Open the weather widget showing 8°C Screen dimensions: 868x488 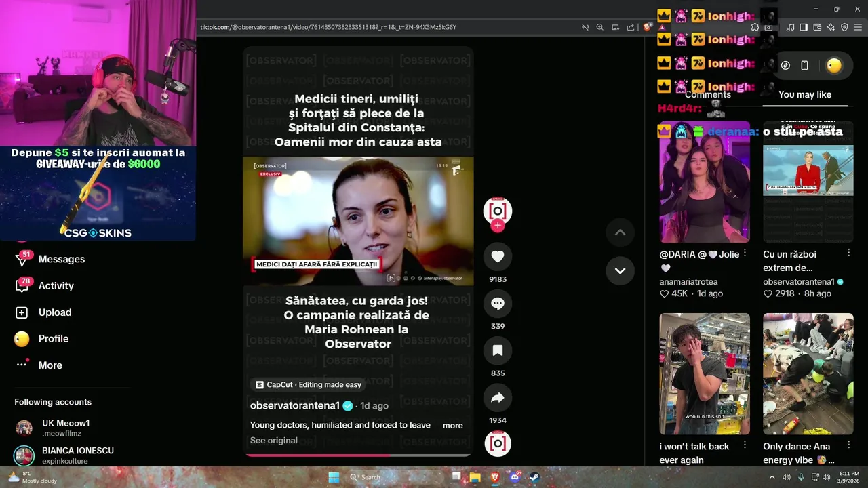pyautogui.click(x=32, y=477)
